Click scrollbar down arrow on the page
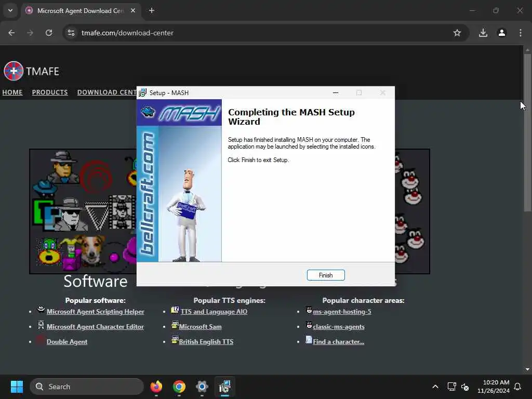The height and width of the screenshot is (399, 532). [x=527, y=369]
